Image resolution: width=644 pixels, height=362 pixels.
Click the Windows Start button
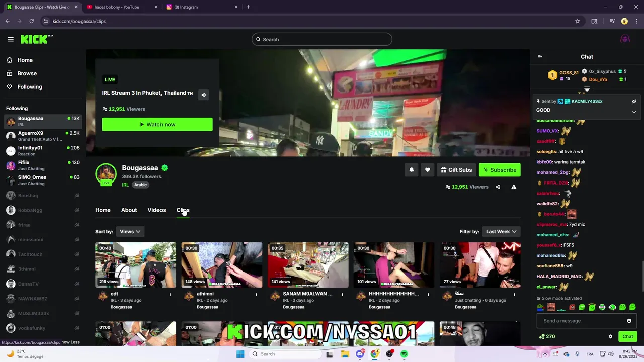point(240,354)
